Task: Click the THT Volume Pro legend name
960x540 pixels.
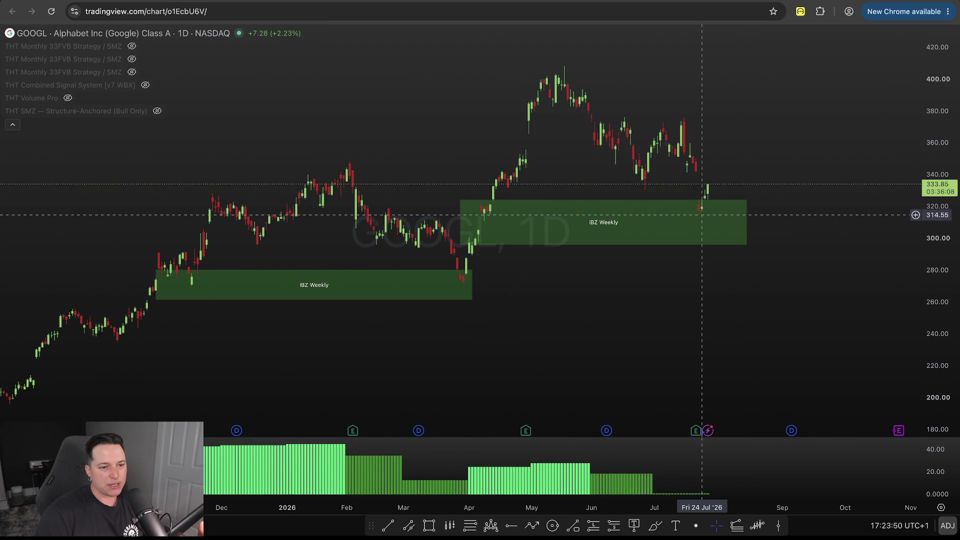Action: 32,98
